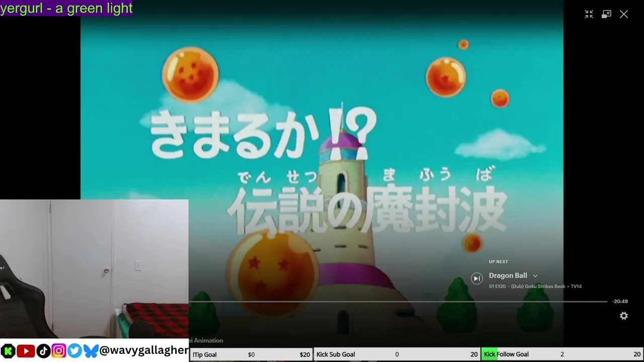Click the !Tip Goal bar

click(251, 354)
